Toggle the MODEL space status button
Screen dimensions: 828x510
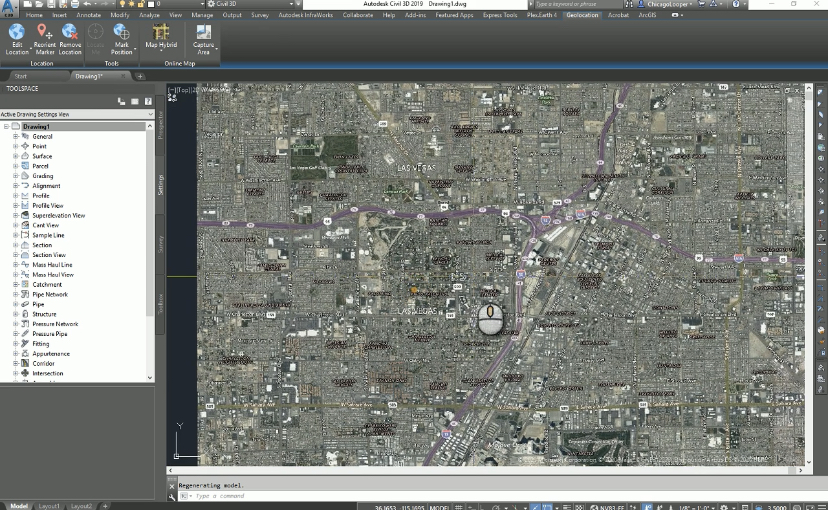439,506
